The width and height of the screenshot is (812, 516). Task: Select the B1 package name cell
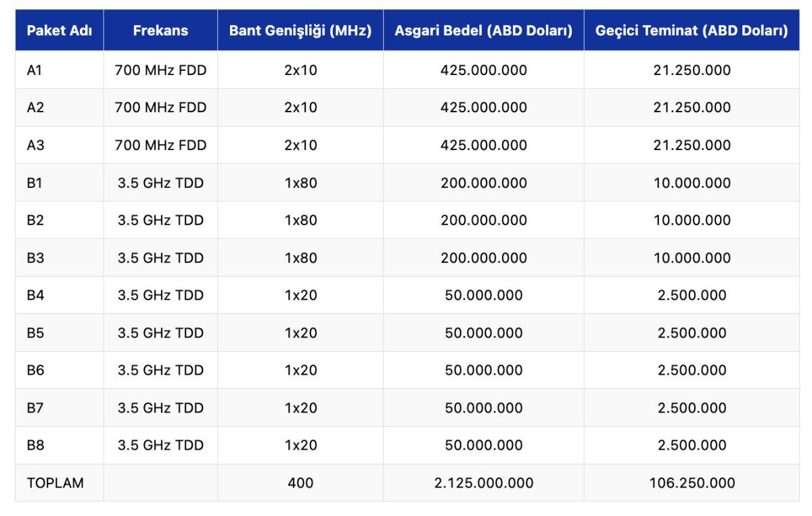coord(35,183)
